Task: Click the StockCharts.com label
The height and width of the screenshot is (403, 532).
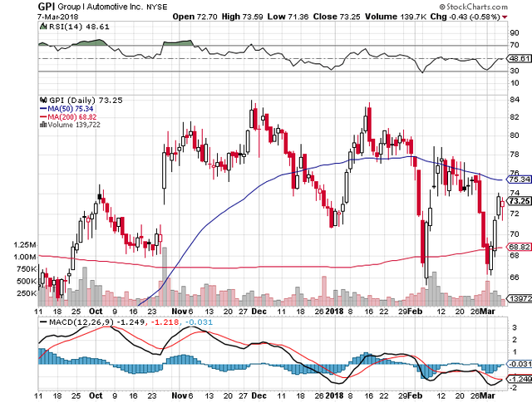Action: click(x=474, y=7)
